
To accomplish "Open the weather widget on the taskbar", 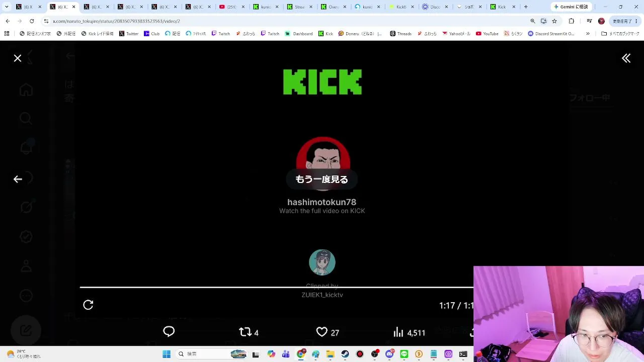I will pos(23,354).
